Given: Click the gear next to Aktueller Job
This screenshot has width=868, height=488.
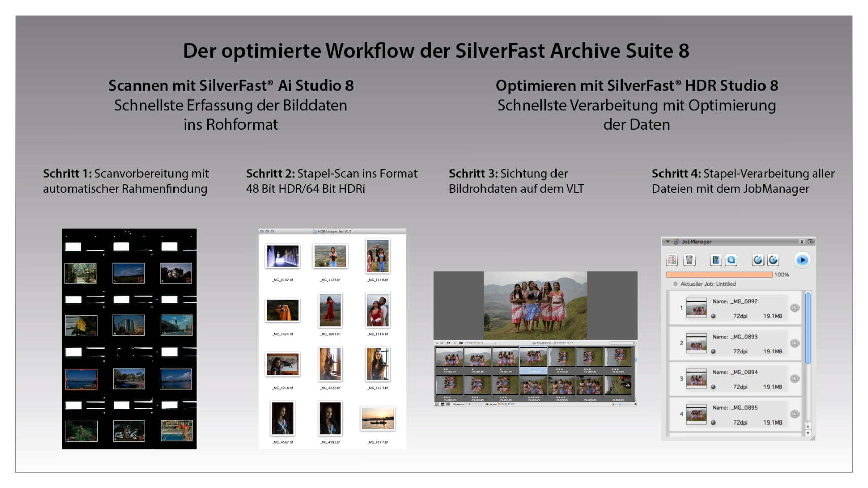Looking at the screenshot, I should [675, 284].
